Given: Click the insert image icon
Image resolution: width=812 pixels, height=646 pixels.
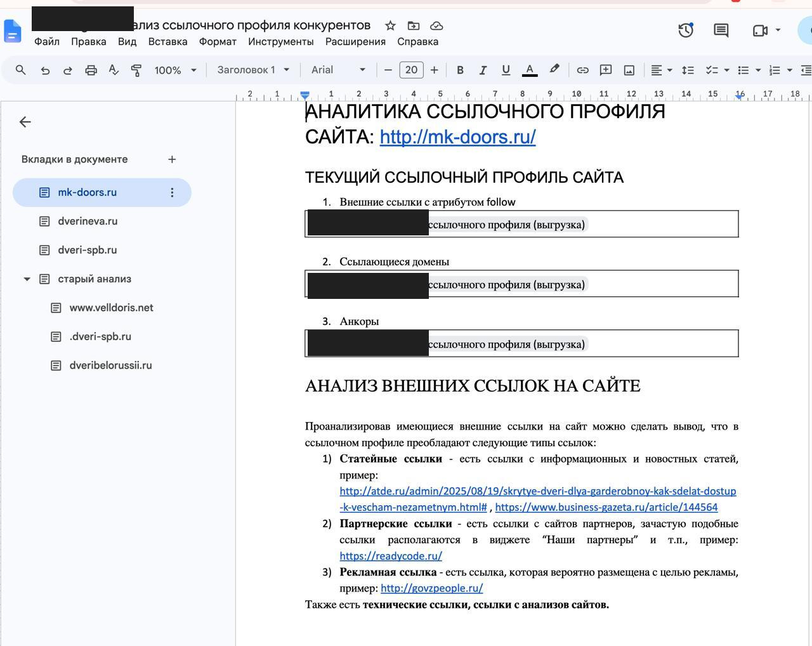Looking at the screenshot, I should click(629, 70).
